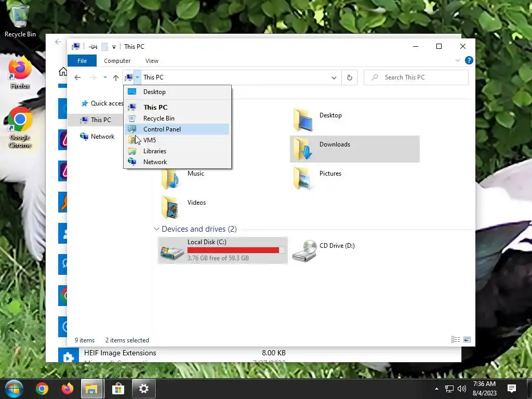Viewport: 532px width, 399px height.
Task: Select the Downloads folder
Action: 354,149
